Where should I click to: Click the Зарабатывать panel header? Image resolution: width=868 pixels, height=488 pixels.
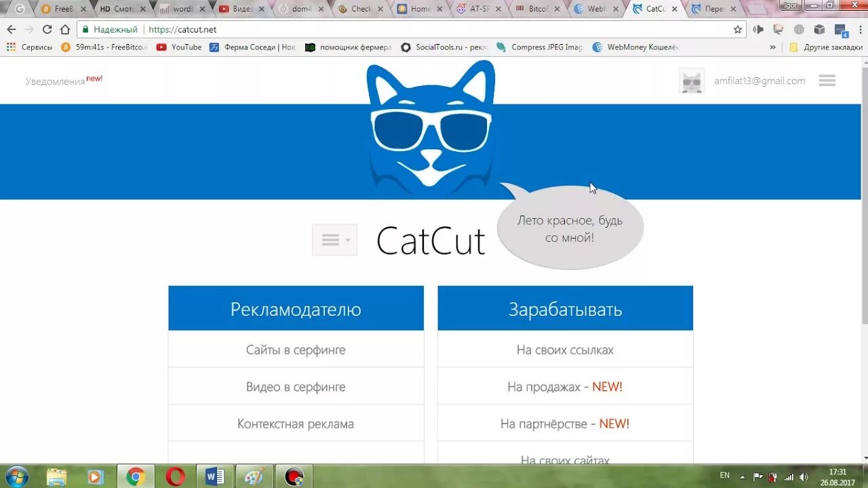pos(566,308)
